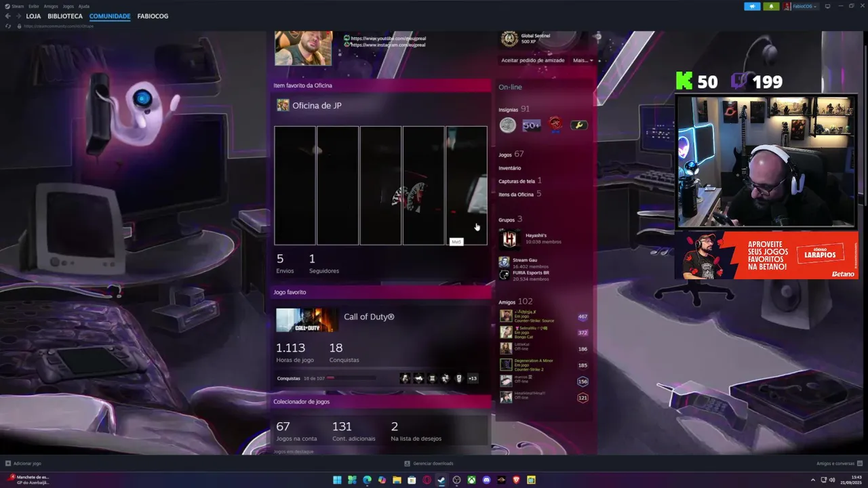This screenshot has height=488, width=868.
Task: Open the profile avatar picture
Action: pyautogui.click(x=303, y=48)
